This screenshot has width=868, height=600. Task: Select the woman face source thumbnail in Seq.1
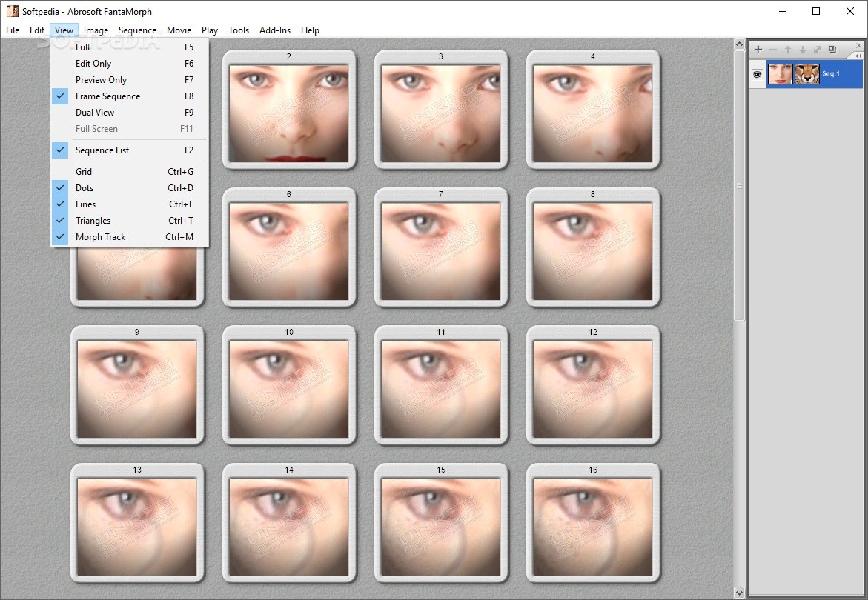[780, 74]
